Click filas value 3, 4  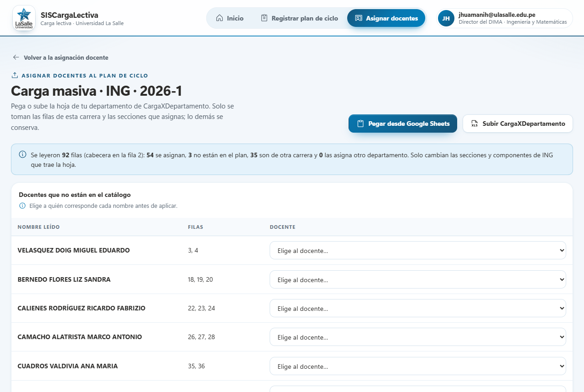[193, 250]
